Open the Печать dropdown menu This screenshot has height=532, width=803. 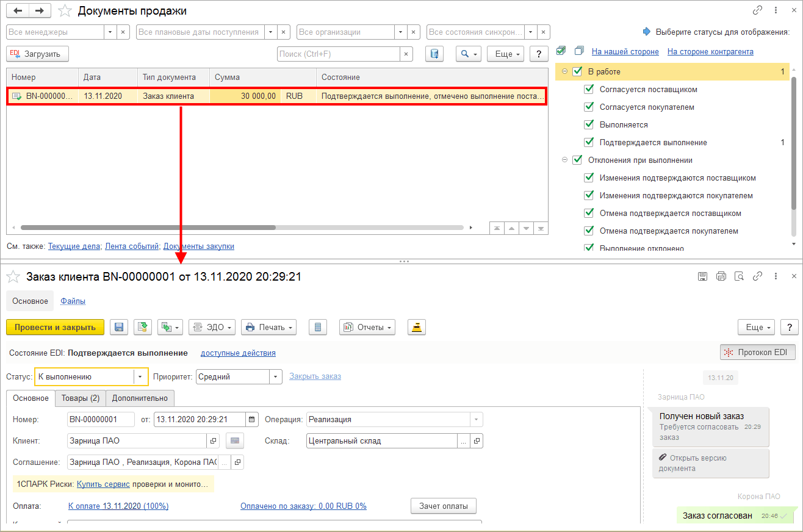coord(268,327)
